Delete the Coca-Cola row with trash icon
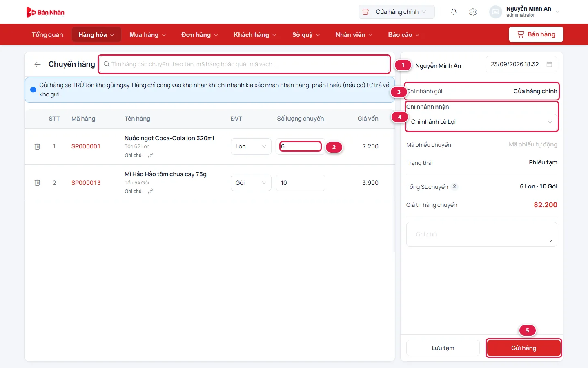The height and width of the screenshot is (368, 588). pyautogui.click(x=37, y=146)
